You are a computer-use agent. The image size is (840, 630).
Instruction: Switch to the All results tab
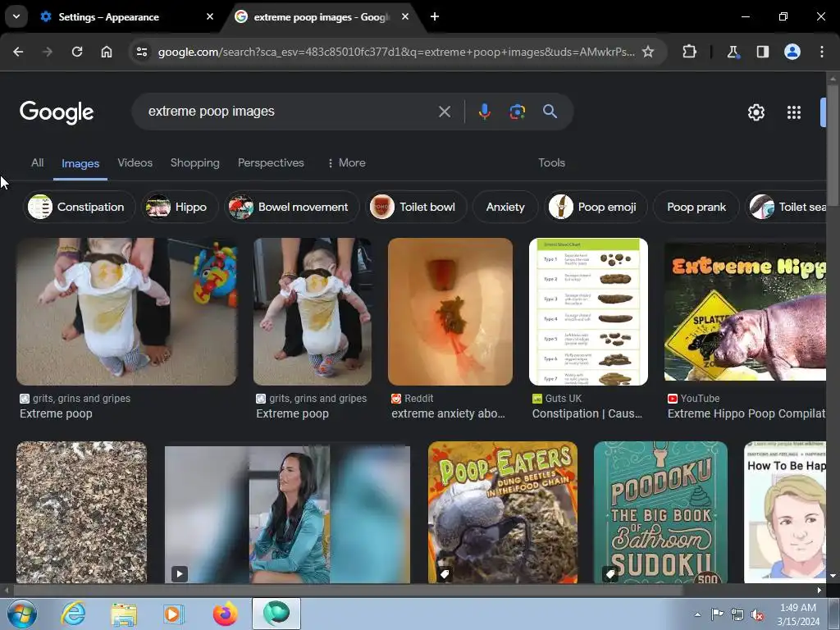click(x=37, y=163)
